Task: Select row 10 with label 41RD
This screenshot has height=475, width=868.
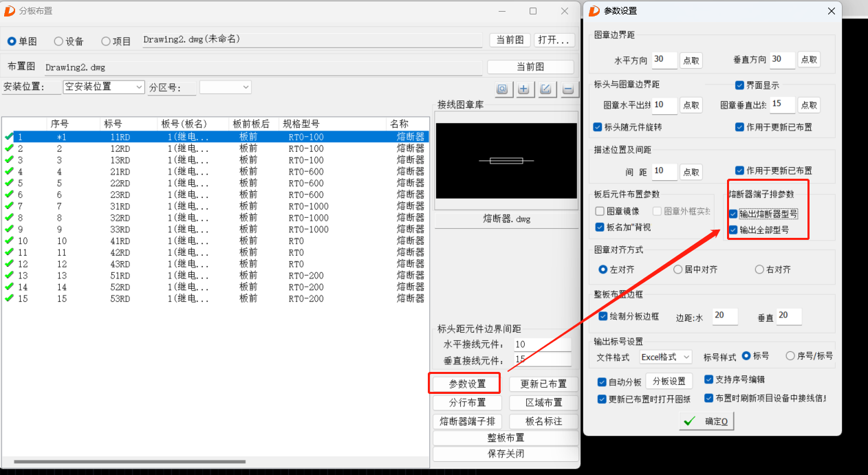Action: coord(215,241)
